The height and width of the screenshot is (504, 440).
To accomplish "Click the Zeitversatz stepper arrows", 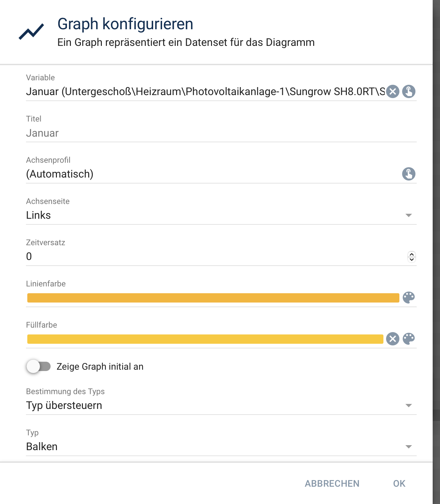I will pyautogui.click(x=412, y=257).
